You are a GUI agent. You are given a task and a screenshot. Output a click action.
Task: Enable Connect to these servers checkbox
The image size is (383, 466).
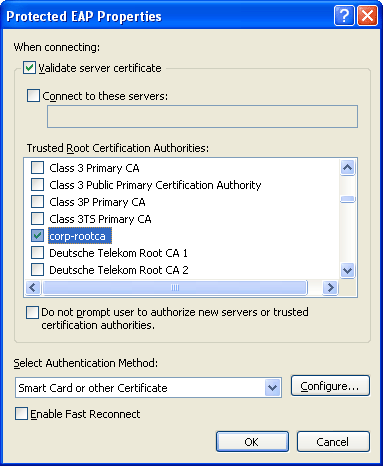(x=33, y=95)
